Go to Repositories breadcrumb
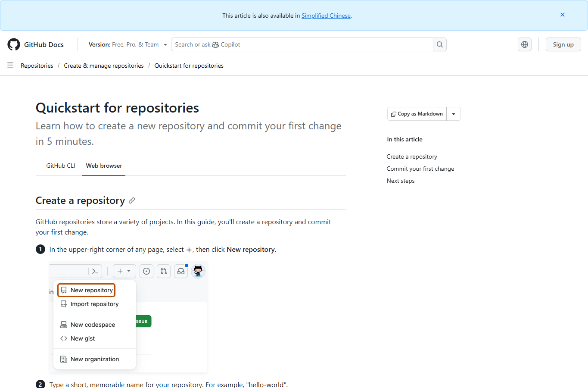Screen dimensions: 588x388 tap(37, 66)
